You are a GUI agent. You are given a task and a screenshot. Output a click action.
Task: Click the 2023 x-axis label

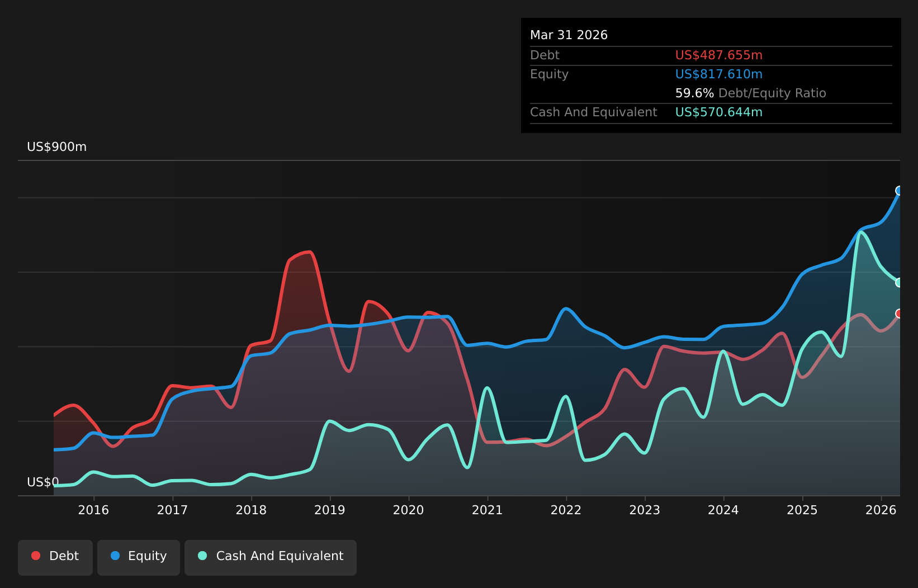pos(645,510)
